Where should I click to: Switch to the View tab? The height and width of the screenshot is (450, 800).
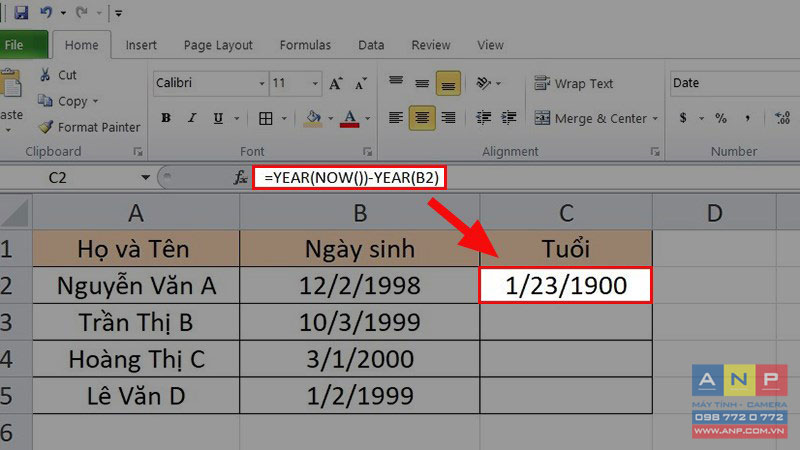pyautogui.click(x=490, y=45)
